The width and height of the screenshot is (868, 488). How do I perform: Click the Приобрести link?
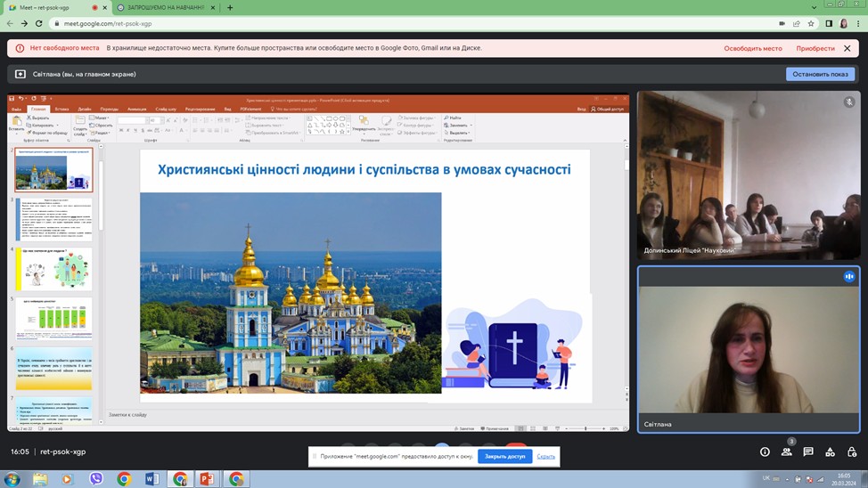coord(815,48)
